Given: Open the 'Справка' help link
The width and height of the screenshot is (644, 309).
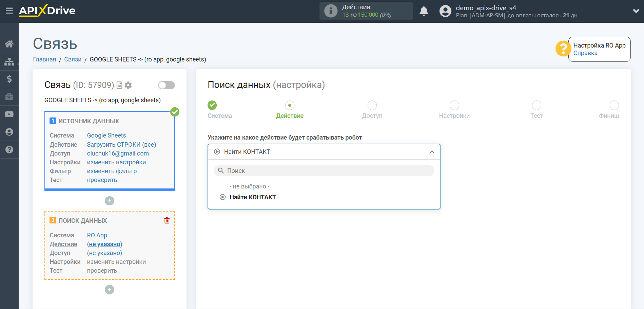Looking at the screenshot, I should [585, 53].
